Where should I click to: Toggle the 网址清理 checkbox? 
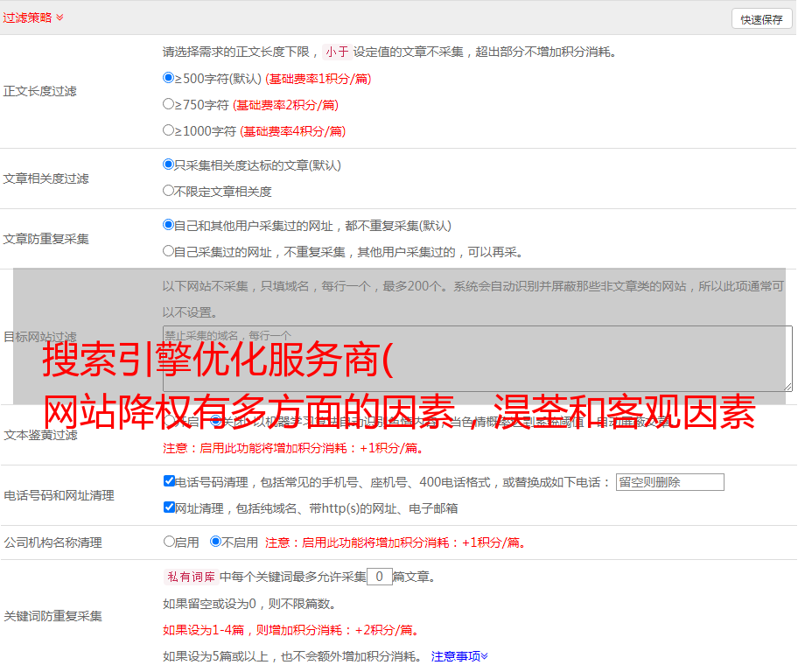169,507
